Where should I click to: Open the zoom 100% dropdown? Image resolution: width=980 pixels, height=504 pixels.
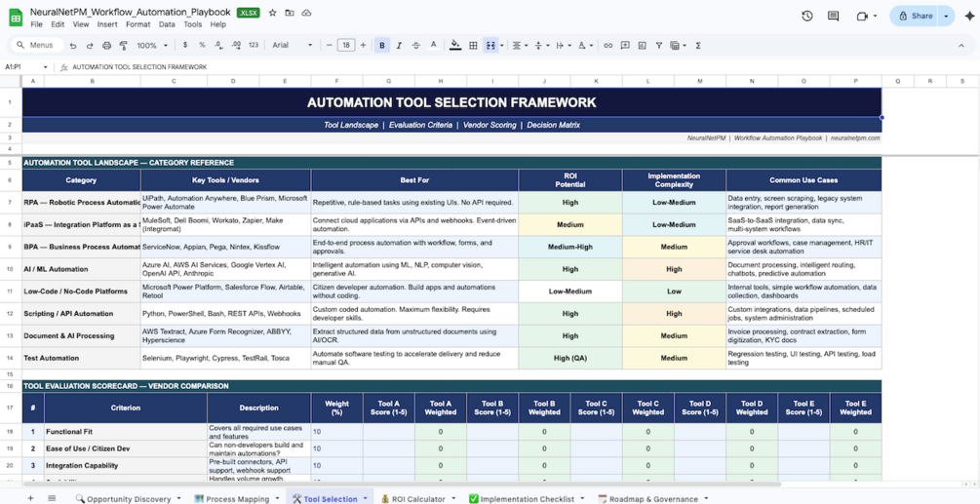152,46
